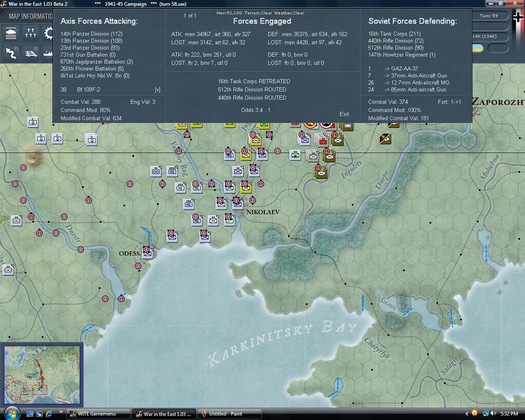This screenshot has width=525, height=420.
Task: Select 670th Jagdpanzer Battalion entry
Action: click(x=96, y=62)
